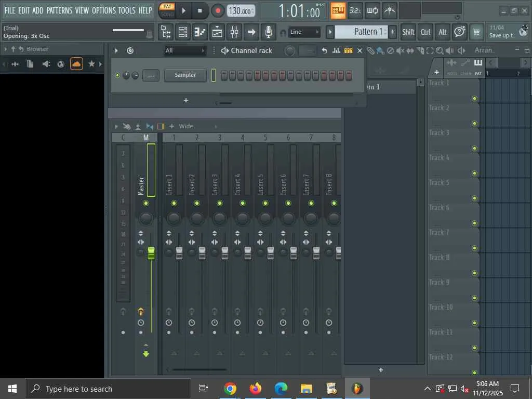Select the mute tool in playlist toolbar

[x=401, y=50]
